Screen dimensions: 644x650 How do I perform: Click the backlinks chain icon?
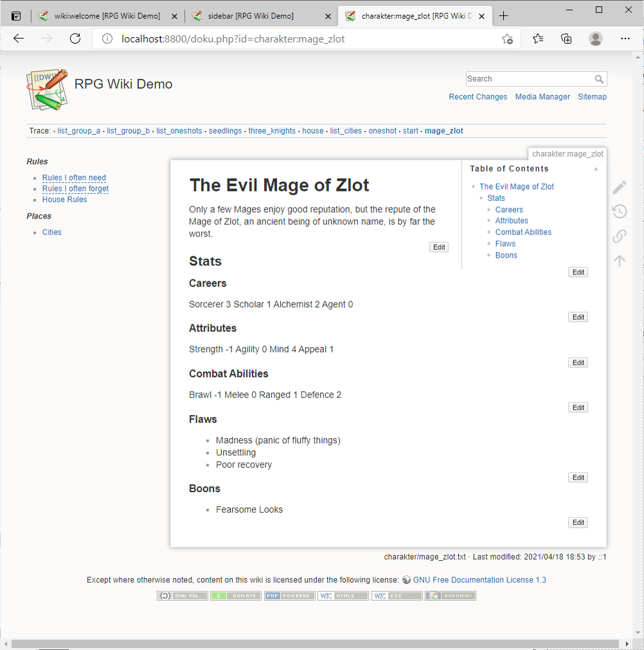click(x=619, y=236)
